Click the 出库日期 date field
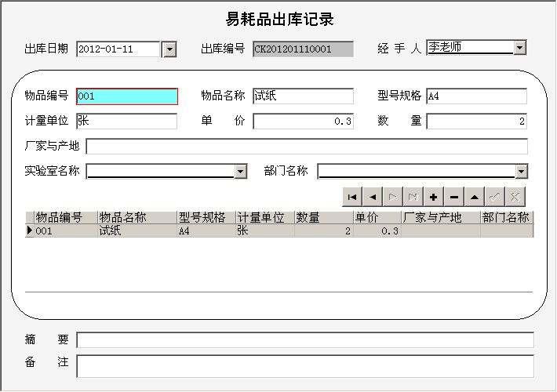The width and height of the screenshot is (557, 392). [118, 49]
